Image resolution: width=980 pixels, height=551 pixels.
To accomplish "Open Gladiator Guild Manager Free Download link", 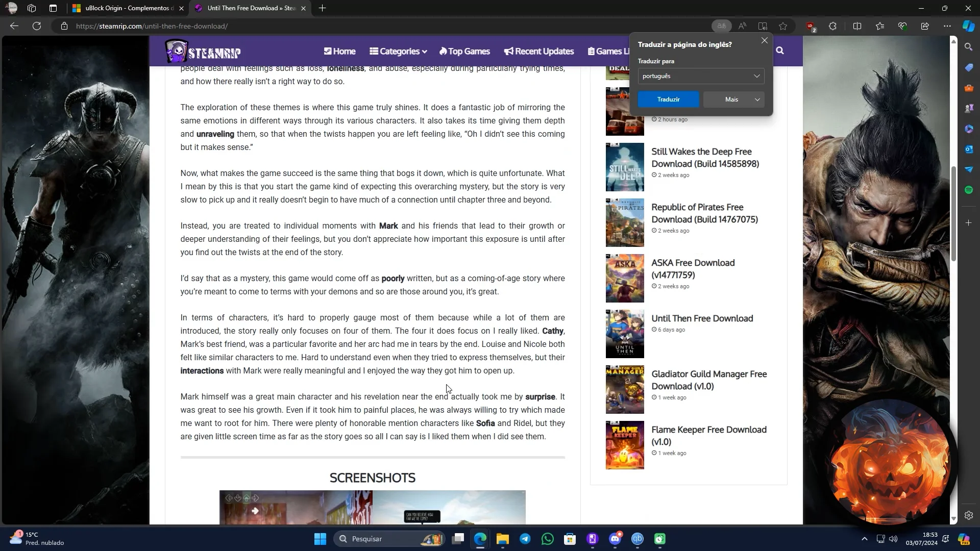I will pos(709,380).
